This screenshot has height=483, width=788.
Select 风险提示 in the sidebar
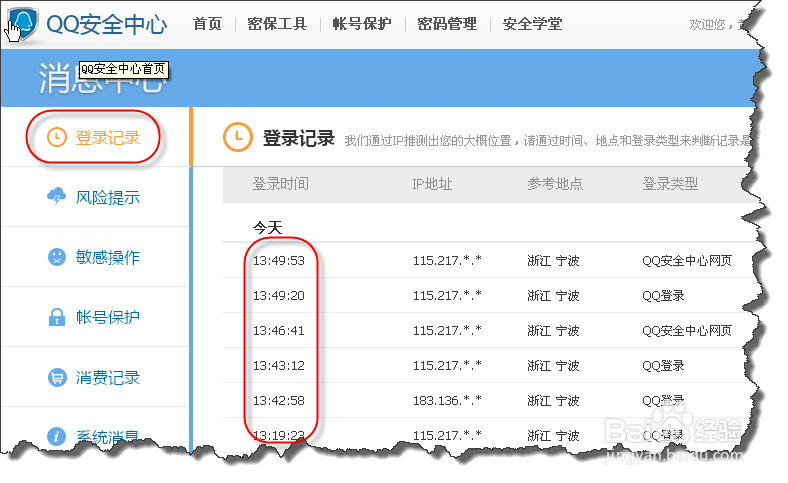[108, 197]
